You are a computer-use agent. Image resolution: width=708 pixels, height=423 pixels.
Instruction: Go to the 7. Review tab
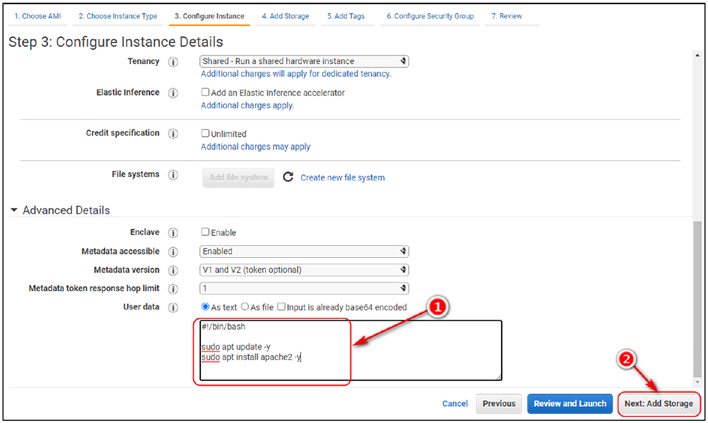tap(507, 16)
